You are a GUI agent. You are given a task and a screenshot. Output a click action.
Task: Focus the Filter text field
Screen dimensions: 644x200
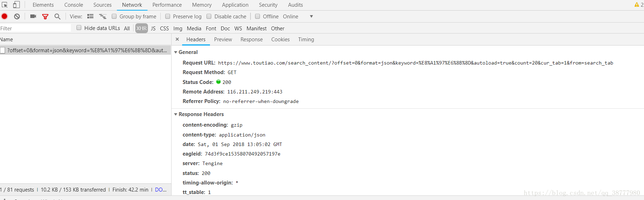tap(35, 28)
